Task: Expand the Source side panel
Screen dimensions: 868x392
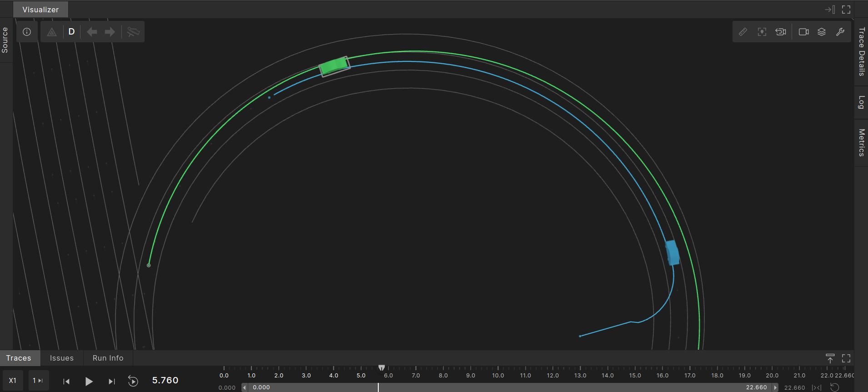Action: [x=5, y=40]
